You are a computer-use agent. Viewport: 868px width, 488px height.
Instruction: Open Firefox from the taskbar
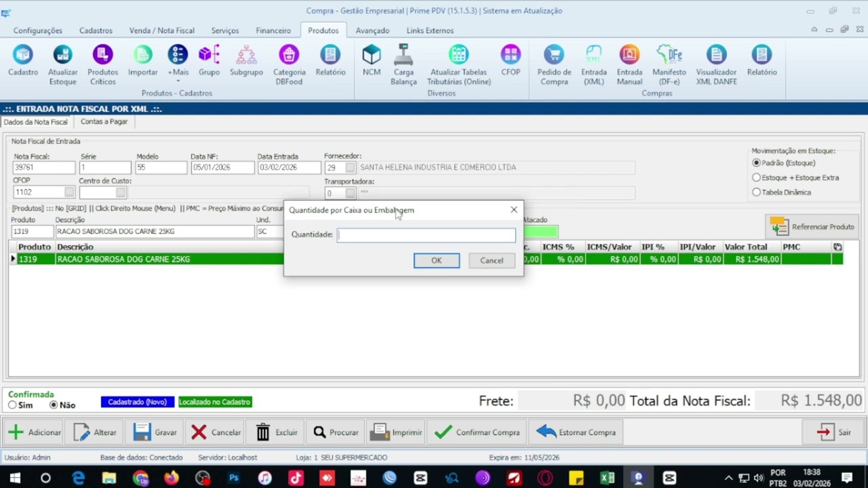[x=172, y=478]
